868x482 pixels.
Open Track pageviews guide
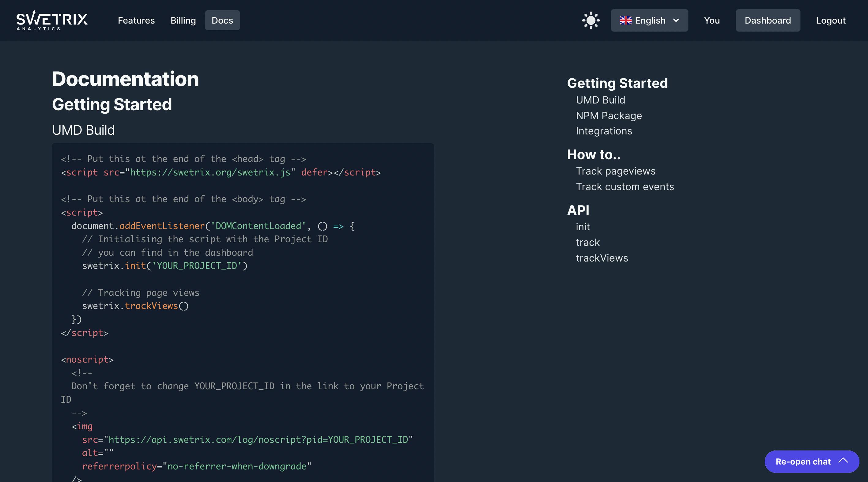[x=616, y=171]
